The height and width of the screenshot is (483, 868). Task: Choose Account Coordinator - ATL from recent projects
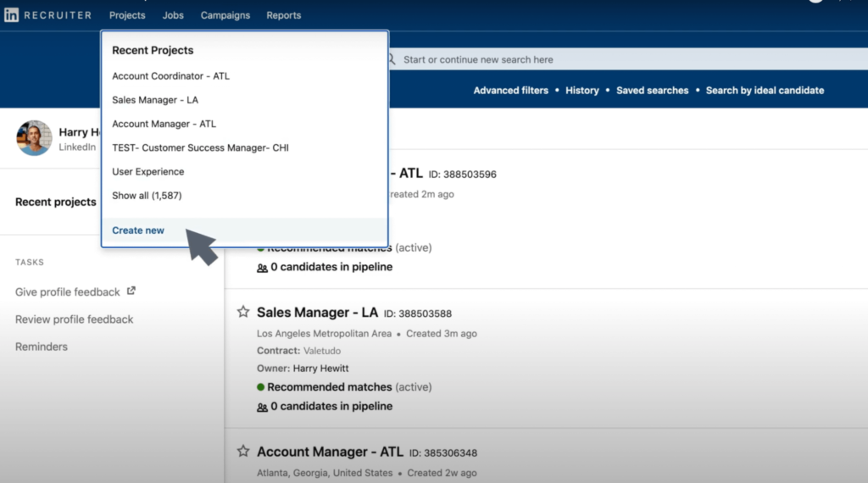coord(170,76)
